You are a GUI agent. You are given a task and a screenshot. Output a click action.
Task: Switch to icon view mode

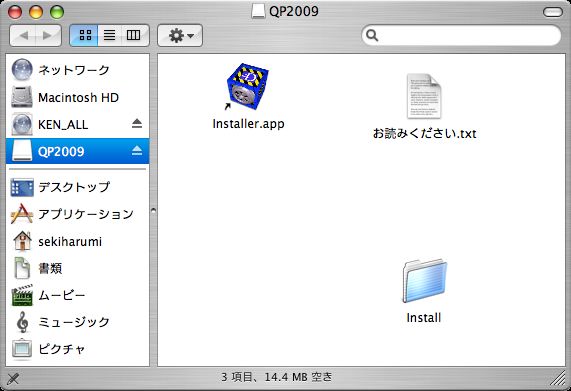84,35
